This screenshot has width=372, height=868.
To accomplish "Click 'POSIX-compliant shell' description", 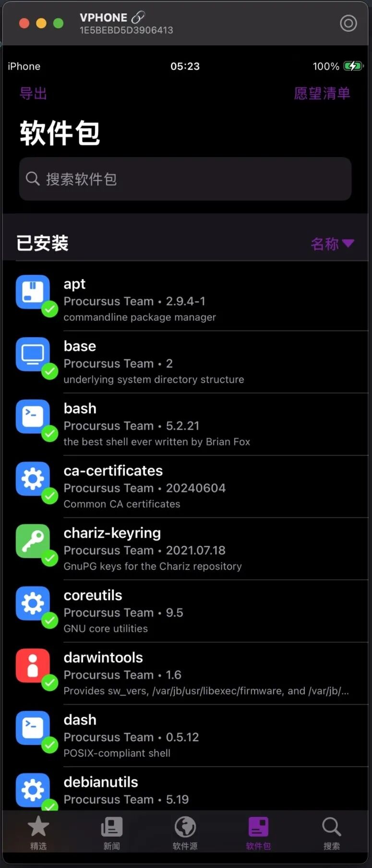I will [x=117, y=753].
